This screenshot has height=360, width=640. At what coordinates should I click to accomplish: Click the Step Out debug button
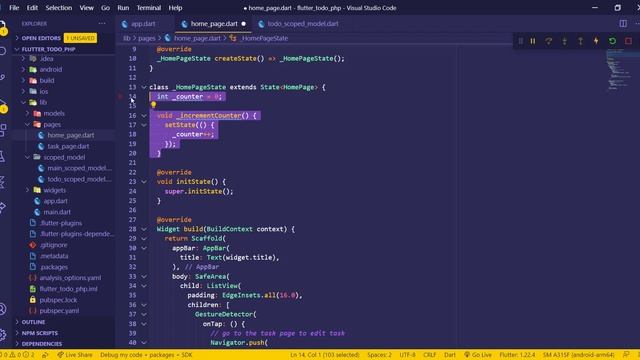click(x=580, y=41)
